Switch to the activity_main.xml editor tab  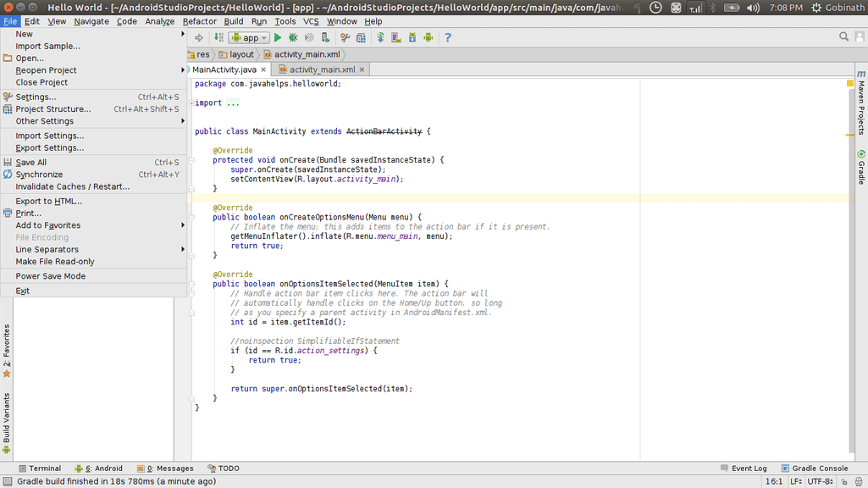[321, 69]
